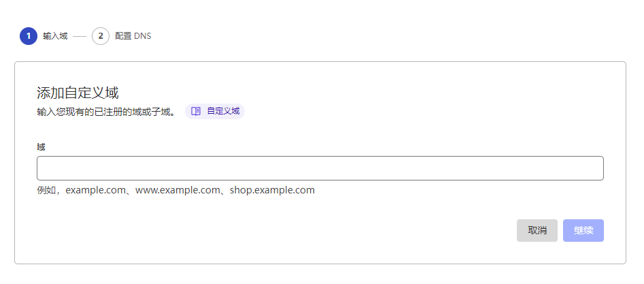The width and height of the screenshot is (644, 284).
Task: Select the 输入域 step label
Action: 55,36
